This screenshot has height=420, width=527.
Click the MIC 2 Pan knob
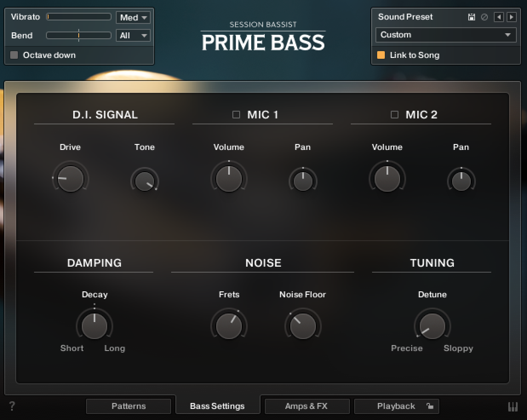point(461,181)
